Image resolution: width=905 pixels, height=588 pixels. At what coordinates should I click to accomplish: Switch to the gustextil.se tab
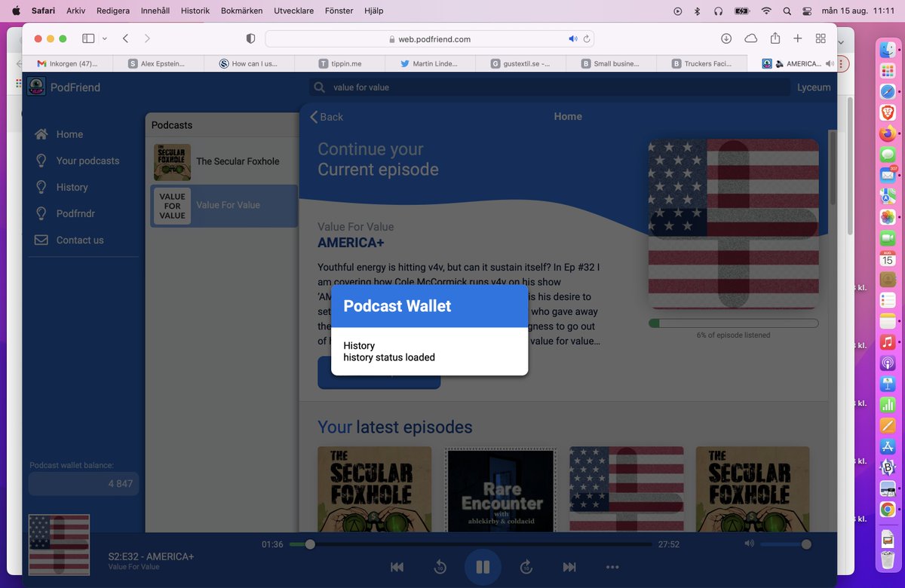(x=520, y=63)
